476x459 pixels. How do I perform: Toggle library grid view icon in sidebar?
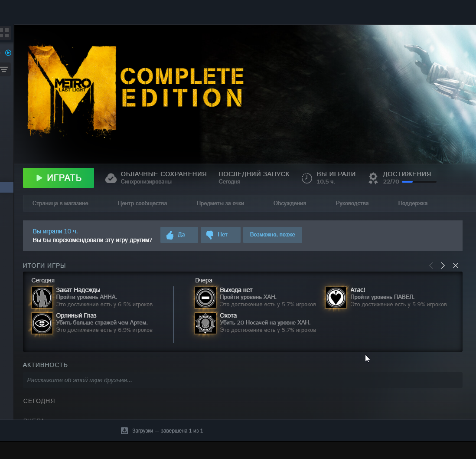click(4, 33)
